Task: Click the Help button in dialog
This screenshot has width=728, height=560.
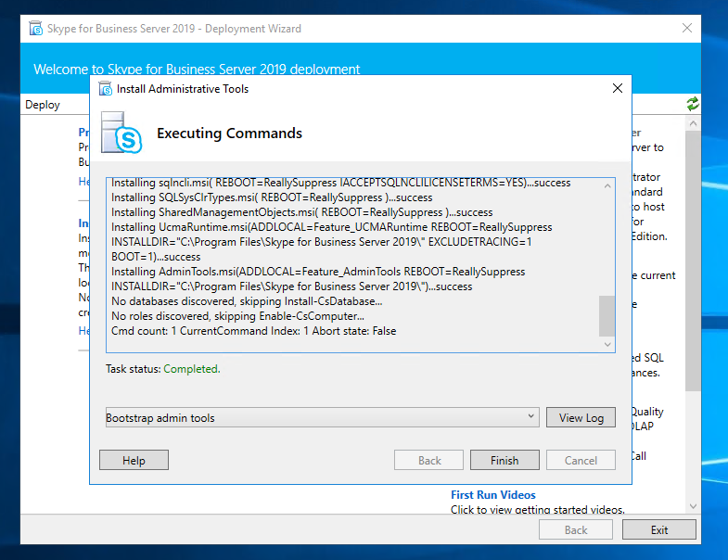Action: [x=134, y=460]
